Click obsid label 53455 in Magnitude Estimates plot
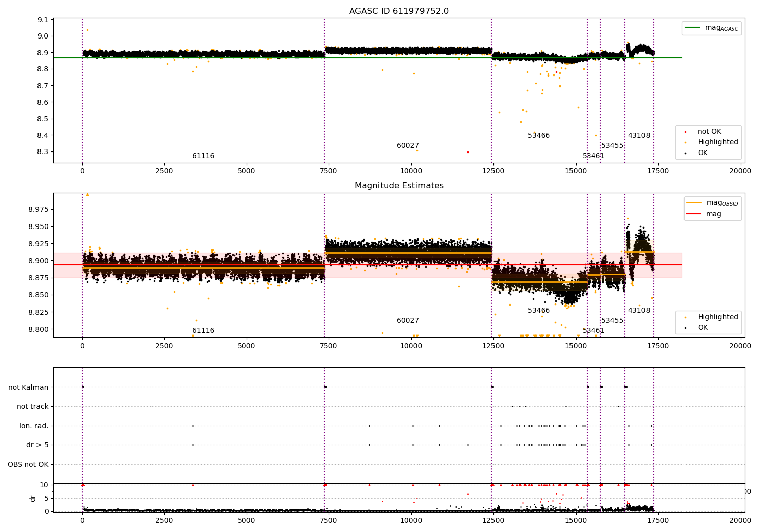The image size is (760, 532). tap(612, 321)
